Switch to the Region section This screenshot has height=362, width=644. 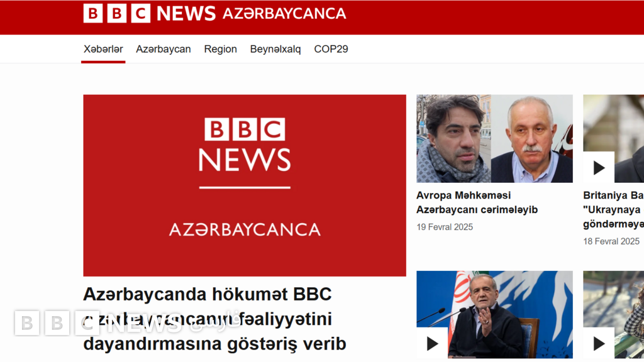tap(220, 49)
